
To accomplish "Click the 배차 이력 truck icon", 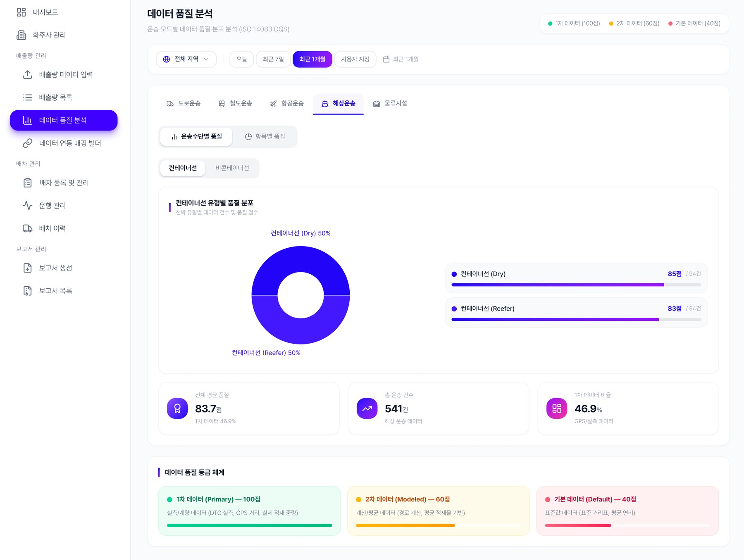I will [x=27, y=228].
